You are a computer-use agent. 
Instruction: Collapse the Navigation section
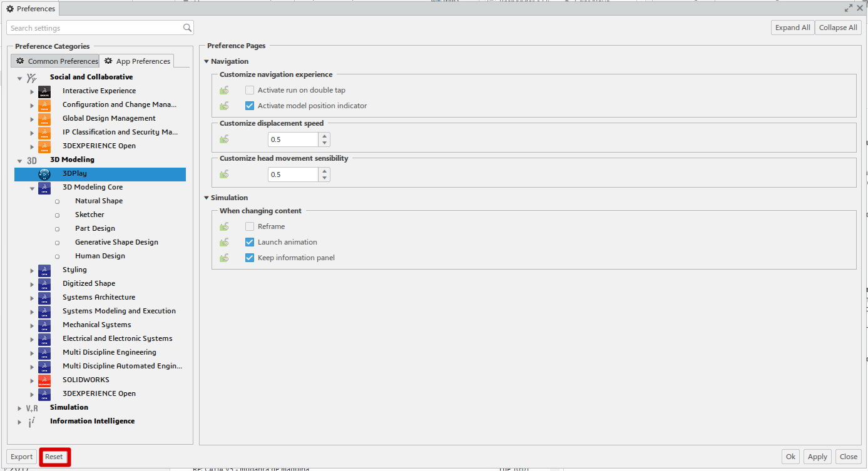(207, 61)
